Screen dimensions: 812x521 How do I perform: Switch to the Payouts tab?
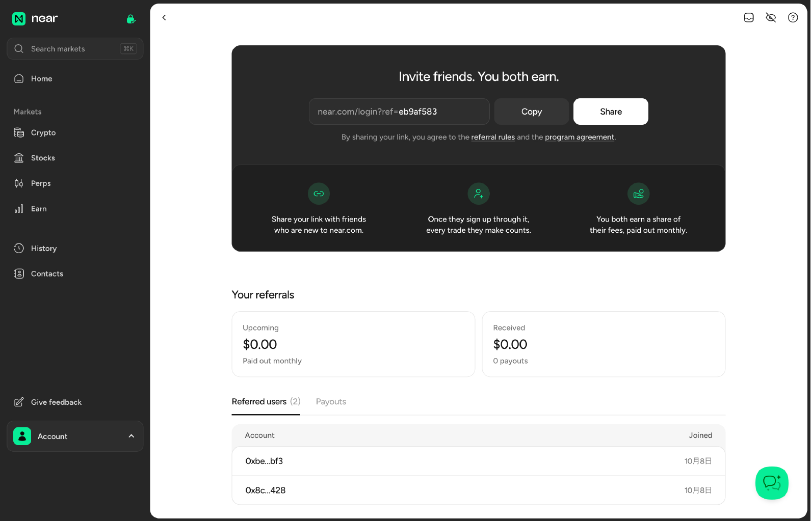point(331,401)
